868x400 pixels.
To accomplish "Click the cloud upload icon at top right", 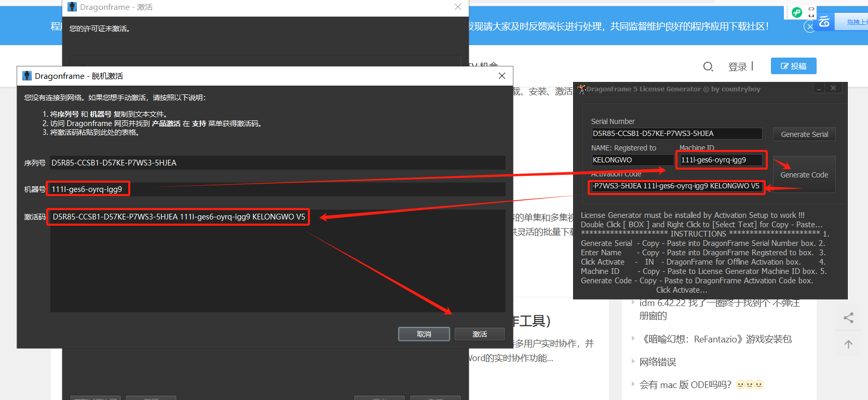I will tap(824, 22).
